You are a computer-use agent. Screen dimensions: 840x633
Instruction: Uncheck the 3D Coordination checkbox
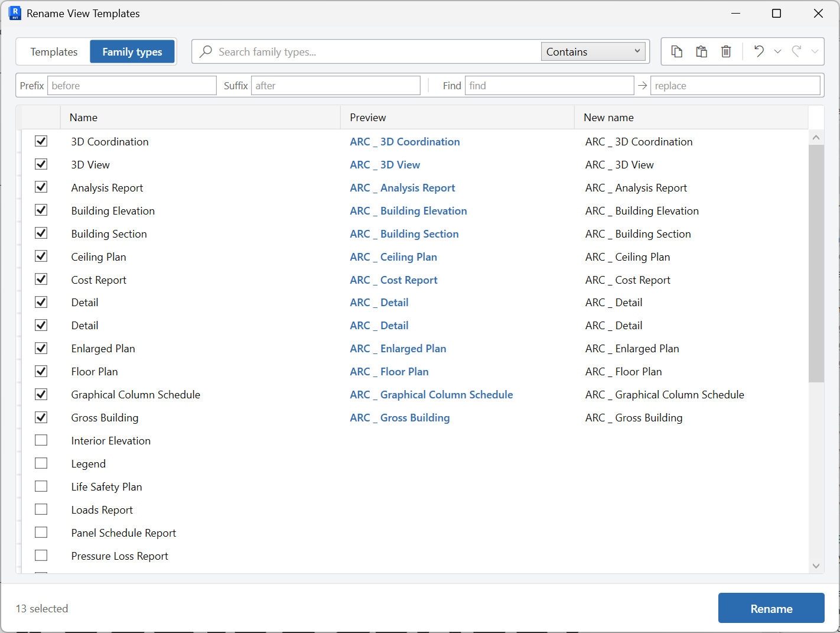pos(41,141)
